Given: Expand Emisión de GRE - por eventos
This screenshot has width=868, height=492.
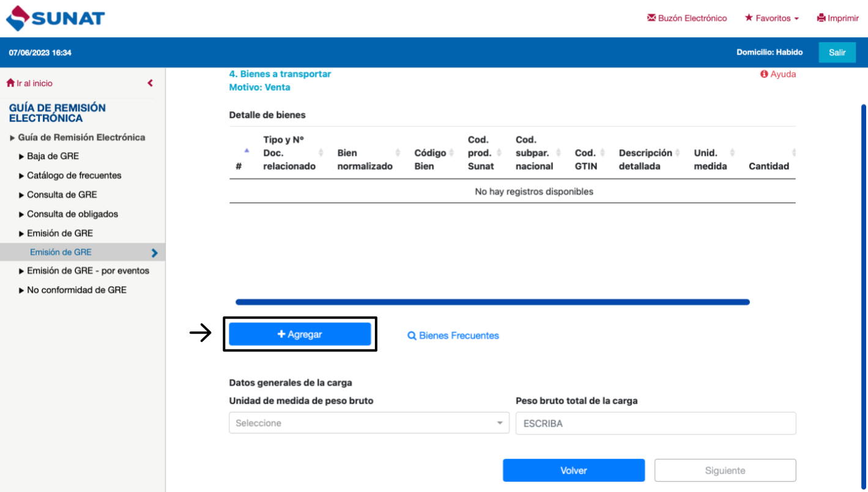Looking at the screenshot, I should 87,271.
